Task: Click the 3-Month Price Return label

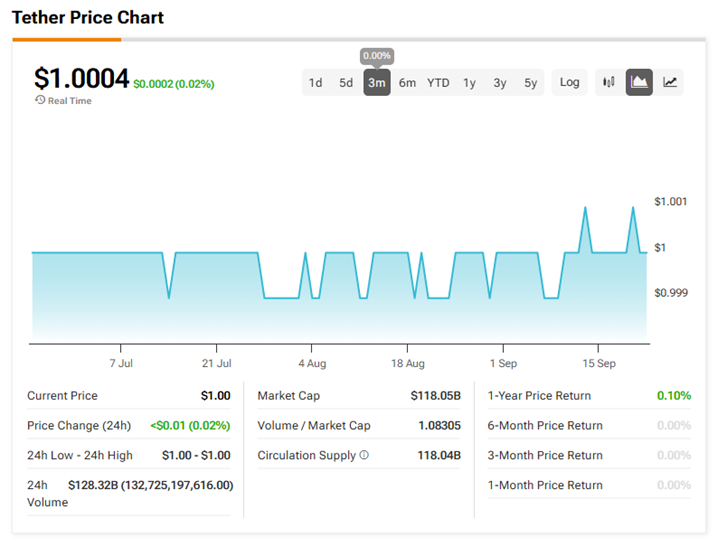Action: 545,455
